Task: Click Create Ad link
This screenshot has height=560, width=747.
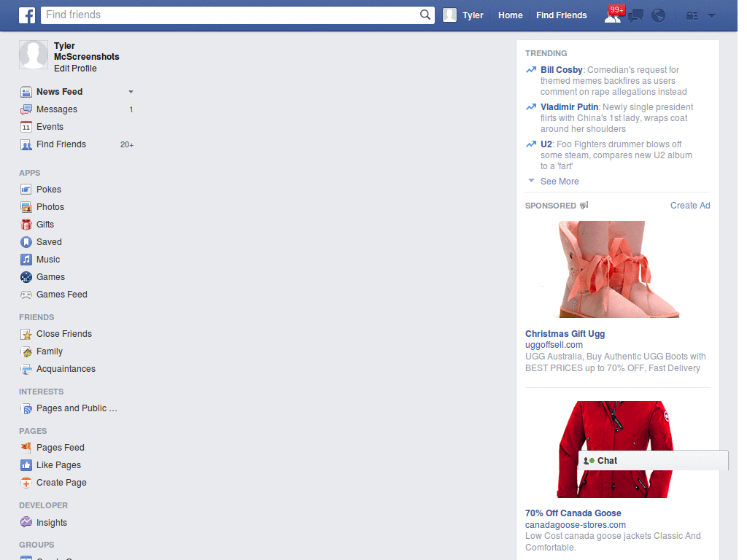Action: [x=690, y=206]
